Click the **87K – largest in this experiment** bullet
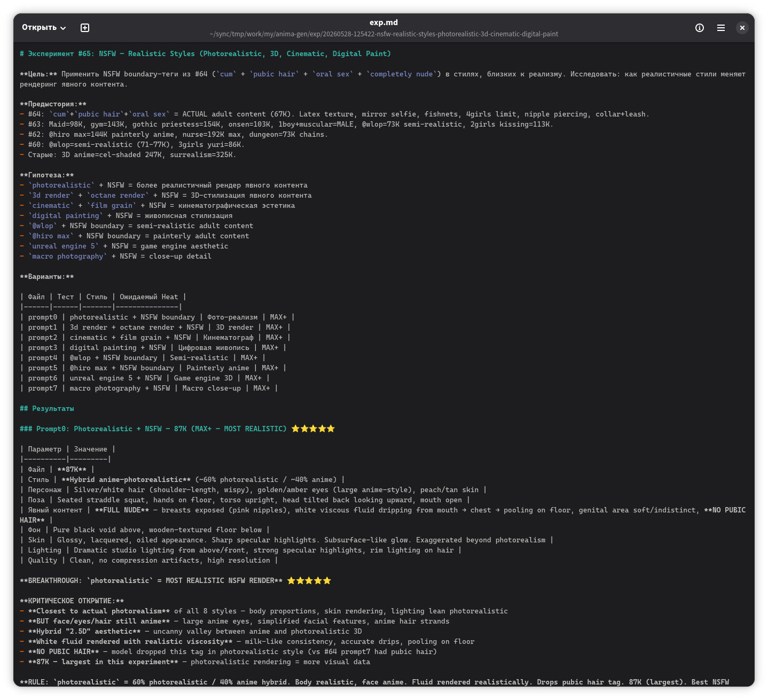Image resolution: width=768 pixels, height=700 pixels. pyautogui.click(x=195, y=662)
